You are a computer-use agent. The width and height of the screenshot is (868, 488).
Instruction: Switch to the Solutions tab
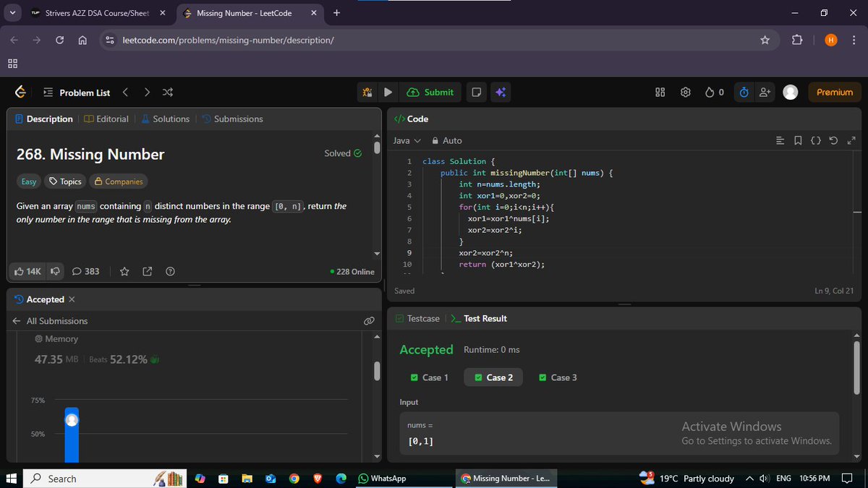point(165,119)
